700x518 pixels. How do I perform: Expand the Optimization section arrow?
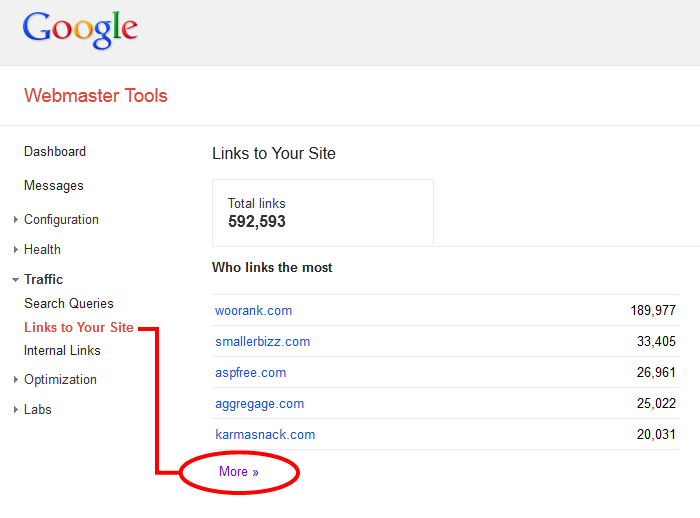[x=16, y=379]
